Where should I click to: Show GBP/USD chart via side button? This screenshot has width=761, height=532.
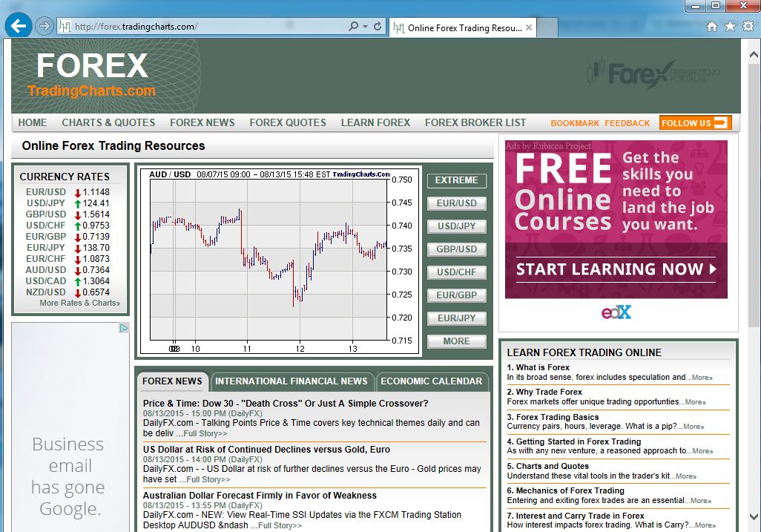[x=457, y=249]
